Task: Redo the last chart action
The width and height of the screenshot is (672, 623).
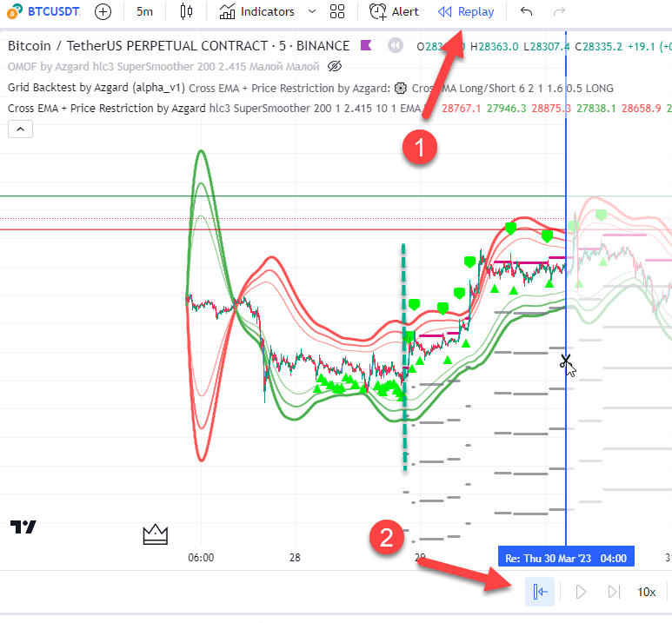Action: tap(559, 11)
